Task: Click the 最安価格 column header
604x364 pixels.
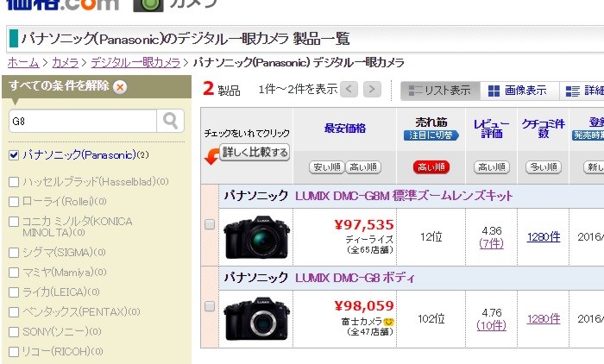Action: click(x=345, y=129)
